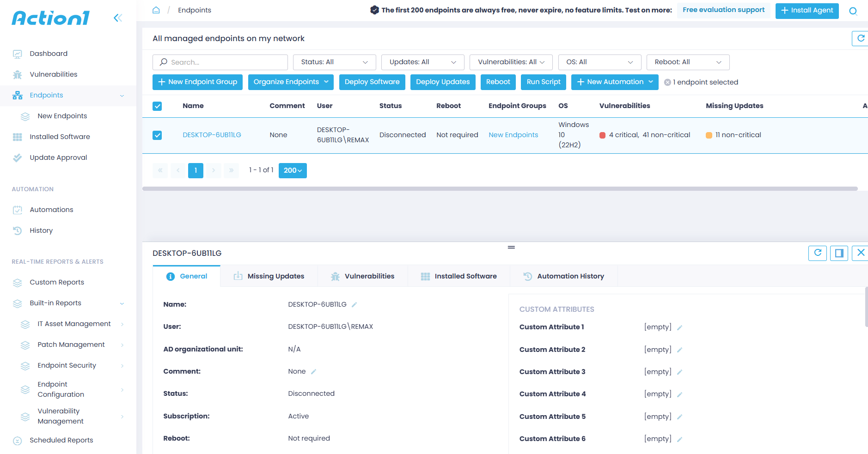The image size is (868, 454).
Task: Open the New Endpoints group link
Action: pyautogui.click(x=513, y=135)
